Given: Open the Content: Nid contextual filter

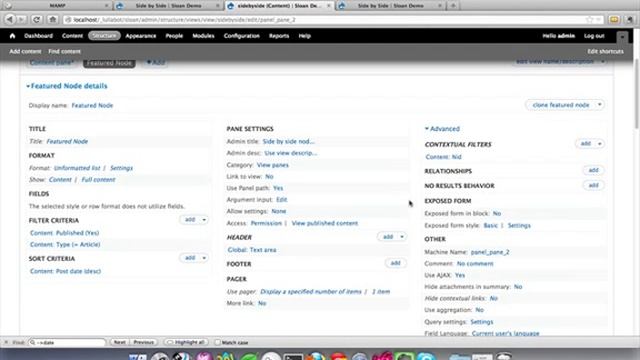Looking at the screenshot, I should [x=443, y=157].
